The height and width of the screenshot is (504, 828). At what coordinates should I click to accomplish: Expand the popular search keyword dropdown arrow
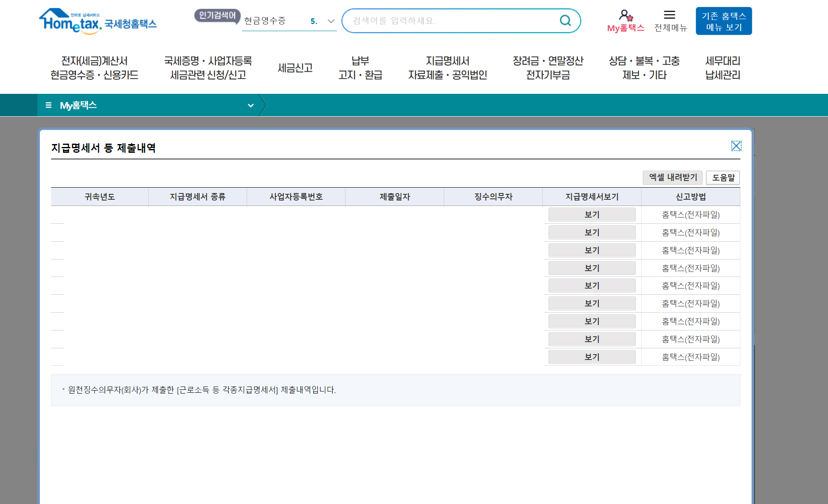[331, 21]
